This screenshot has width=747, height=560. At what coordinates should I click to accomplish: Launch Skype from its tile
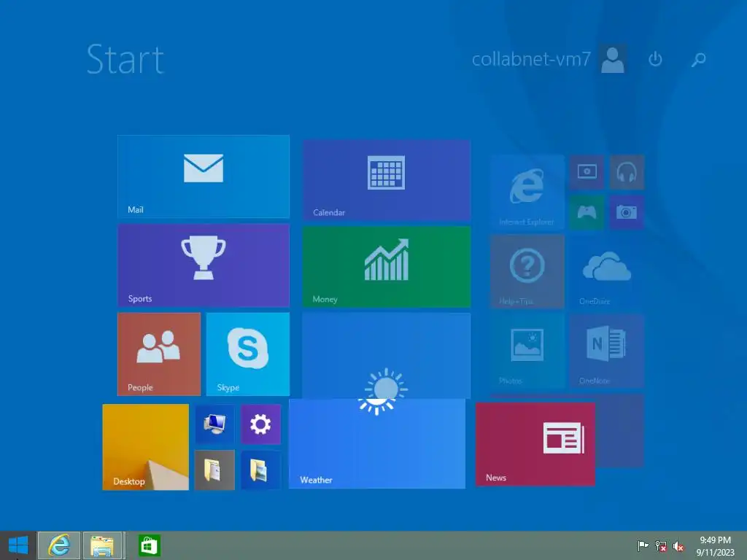pyautogui.click(x=248, y=354)
